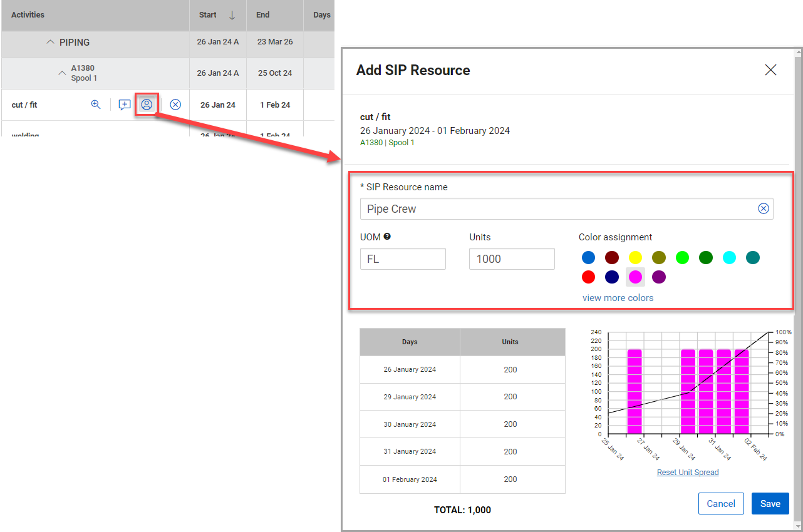
Task: Close the Add SIP Resource dialog with the X
Action: click(770, 70)
